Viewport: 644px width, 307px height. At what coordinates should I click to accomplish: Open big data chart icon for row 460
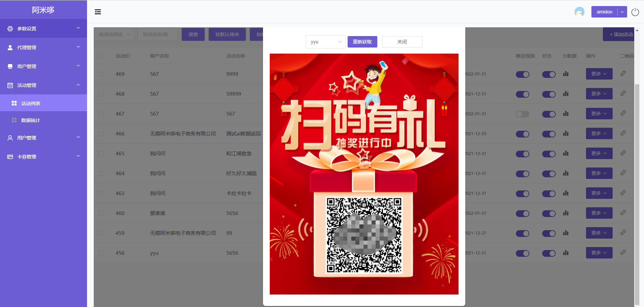566,213
